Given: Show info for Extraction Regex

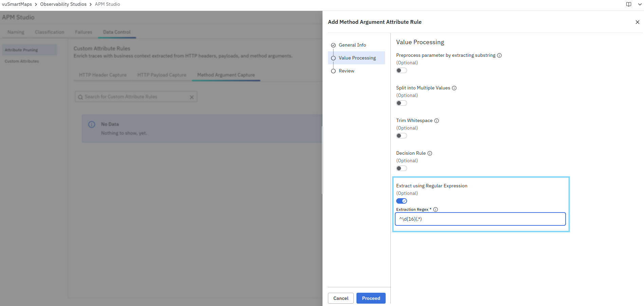Looking at the screenshot, I should pos(436,209).
